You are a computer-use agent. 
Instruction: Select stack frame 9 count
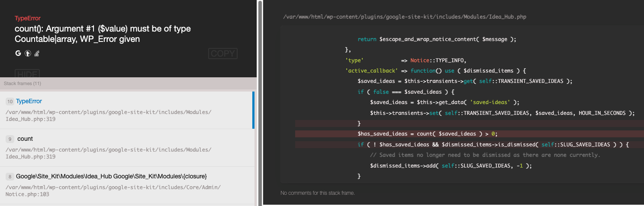[127, 148]
